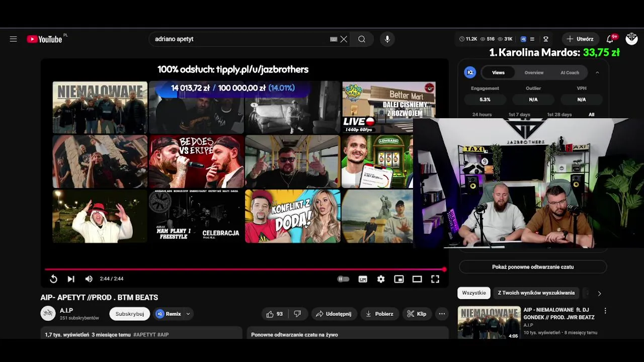Screen dimensions: 644x362
Task: Click the trophy icon in the top bar
Action: [x=545, y=39]
